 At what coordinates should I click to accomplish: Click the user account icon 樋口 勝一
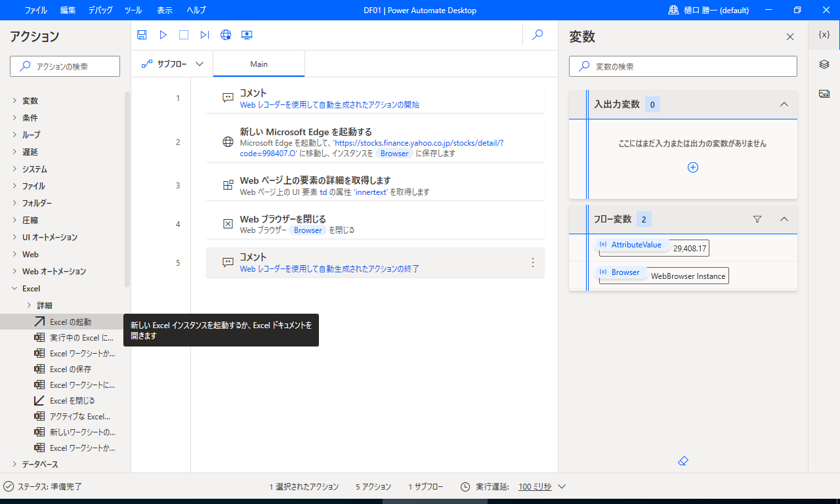pos(673,10)
